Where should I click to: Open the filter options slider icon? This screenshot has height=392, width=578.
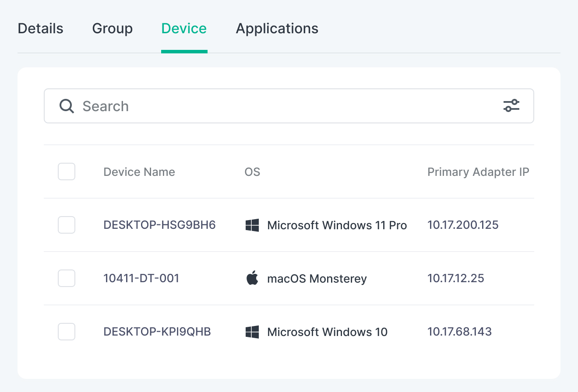[x=511, y=105]
